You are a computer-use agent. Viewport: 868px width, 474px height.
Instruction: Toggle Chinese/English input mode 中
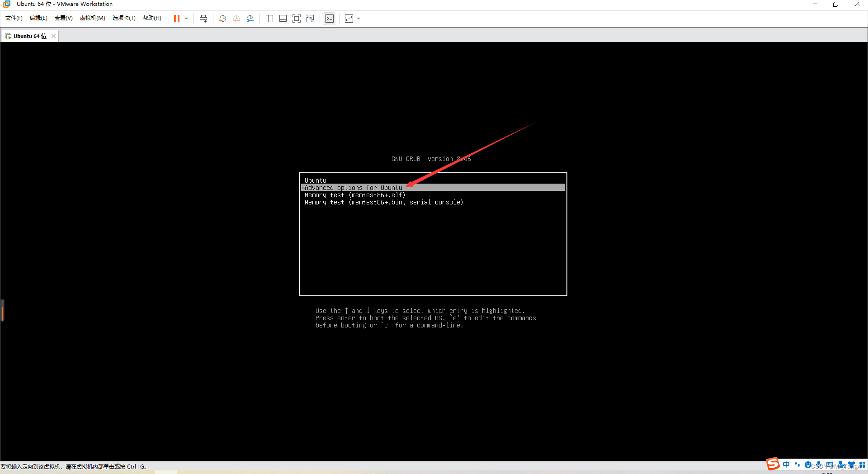[786, 465]
